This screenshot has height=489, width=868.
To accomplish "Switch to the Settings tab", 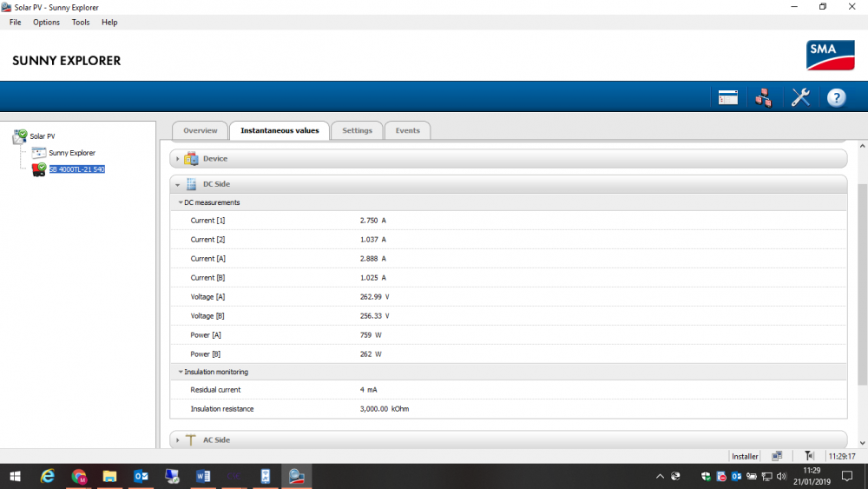I will [357, 130].
